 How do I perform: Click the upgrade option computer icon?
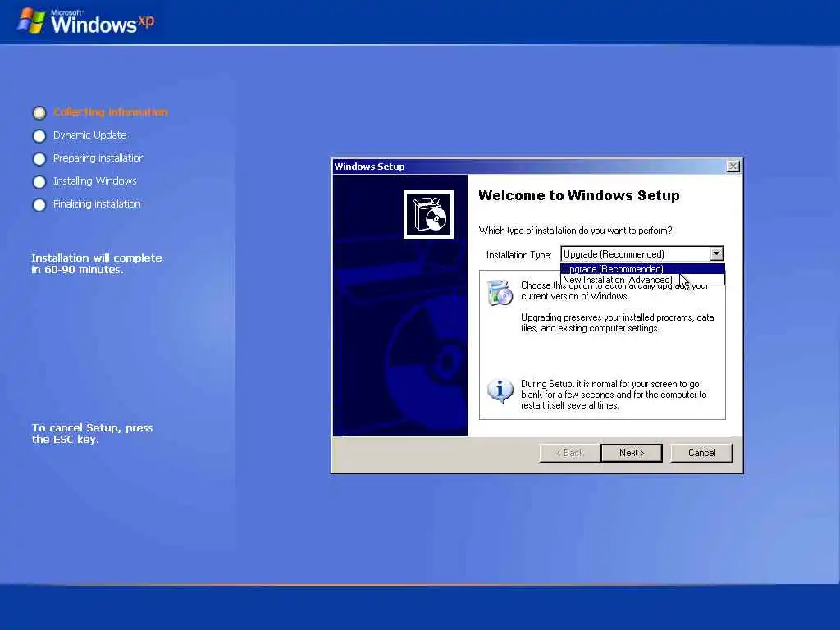tap(500, 292)
